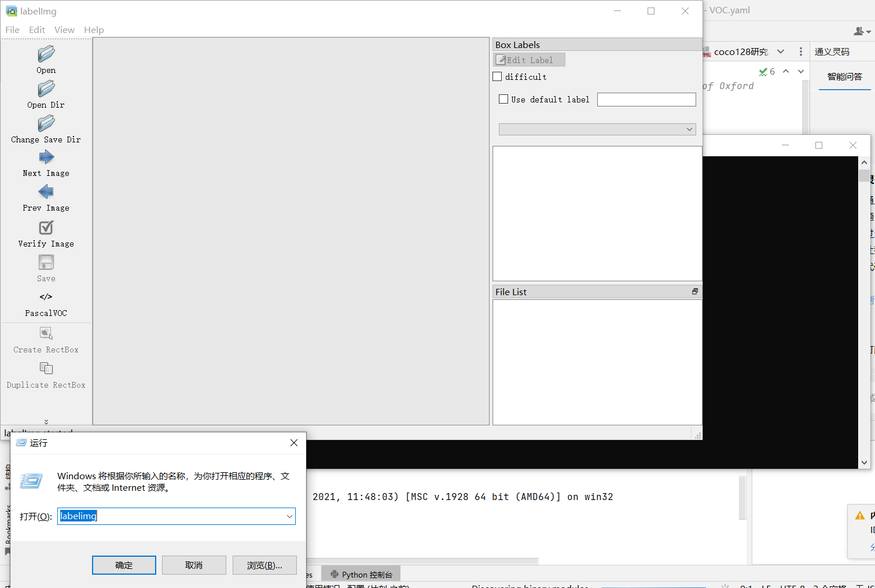Expand the Run dialog 打开 history dropdown
875x588 pixels.
click(x=289, y=516)
